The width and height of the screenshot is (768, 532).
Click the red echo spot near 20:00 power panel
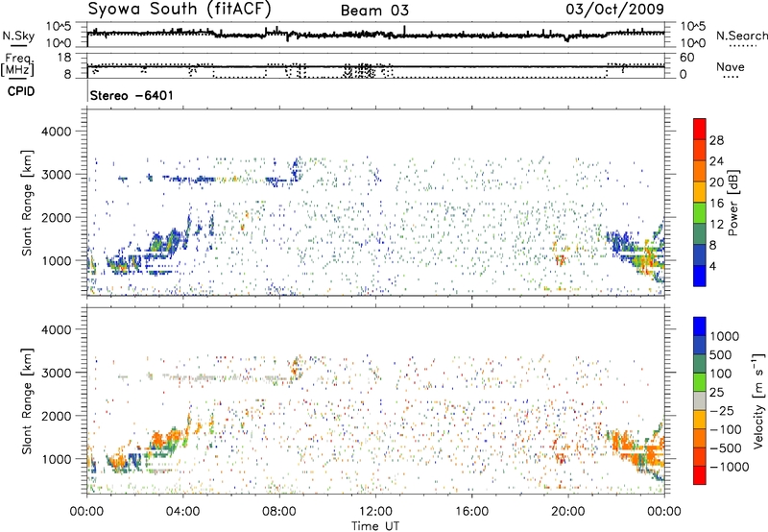click(560, 258)
